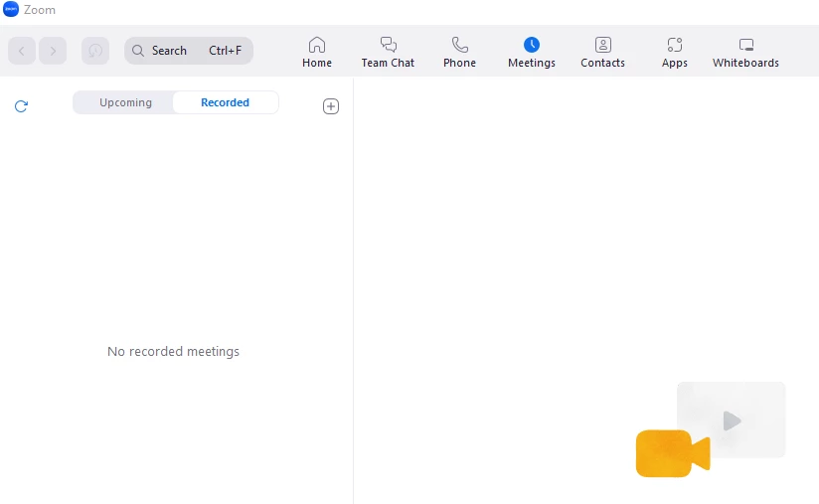Open the history clock button
This screenshot has width=819, height=504.
[95, 51]
